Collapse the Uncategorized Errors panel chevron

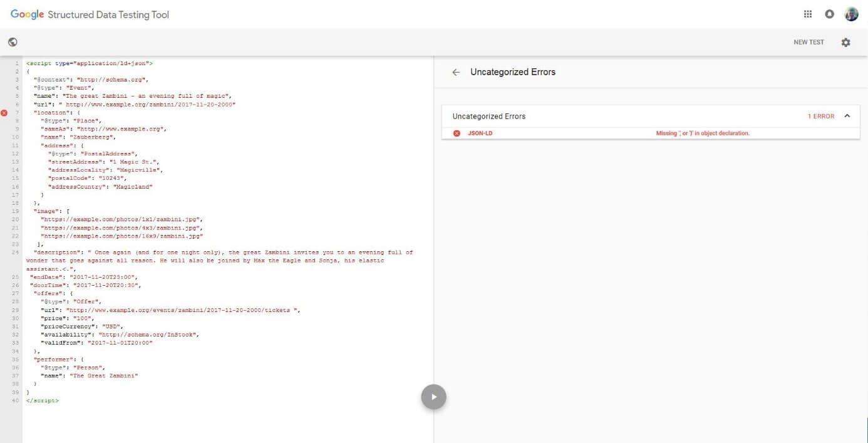[x=847, y=116]
